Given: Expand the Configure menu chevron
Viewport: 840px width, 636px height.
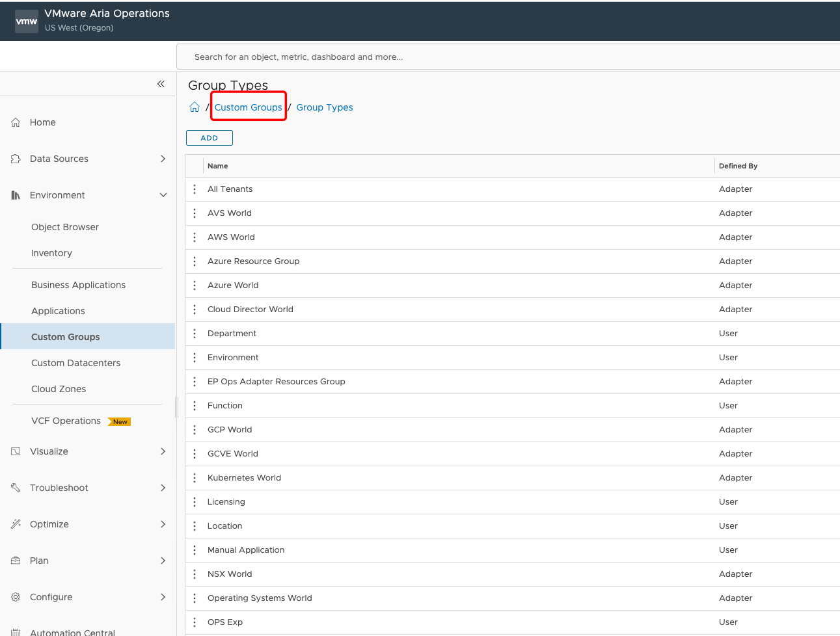Looking at the screenshot, I should click(x=163, y=597).
